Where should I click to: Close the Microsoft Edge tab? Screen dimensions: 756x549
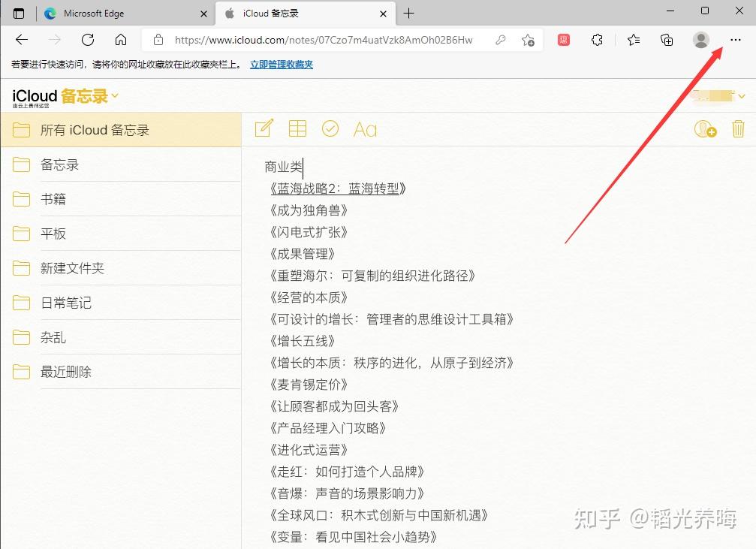(x=203, y=14)
